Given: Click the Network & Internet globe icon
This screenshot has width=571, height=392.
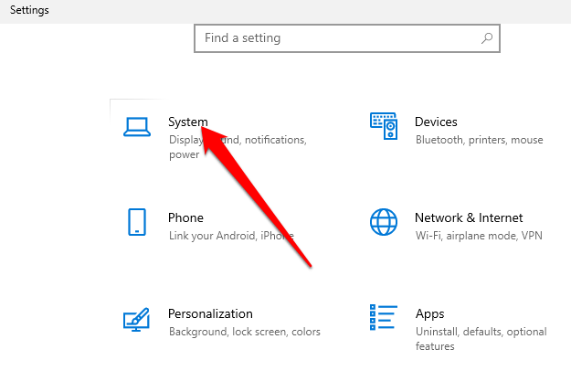Looking at the screenshot, I should click(383, 222).
